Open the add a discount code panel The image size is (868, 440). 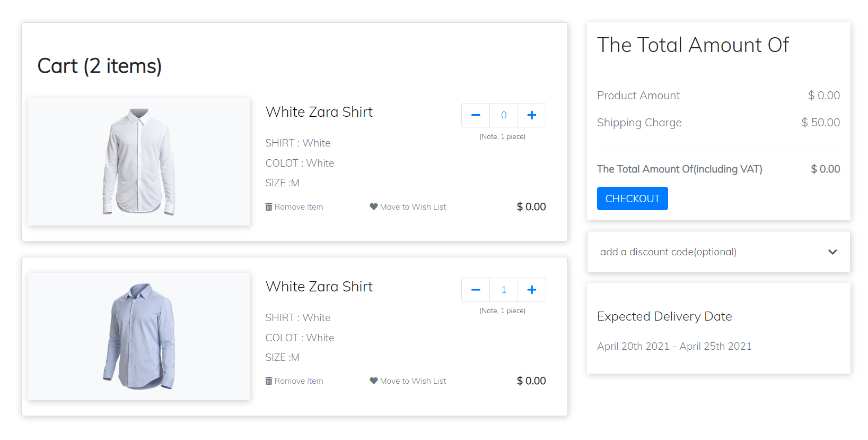coord(718,252)
